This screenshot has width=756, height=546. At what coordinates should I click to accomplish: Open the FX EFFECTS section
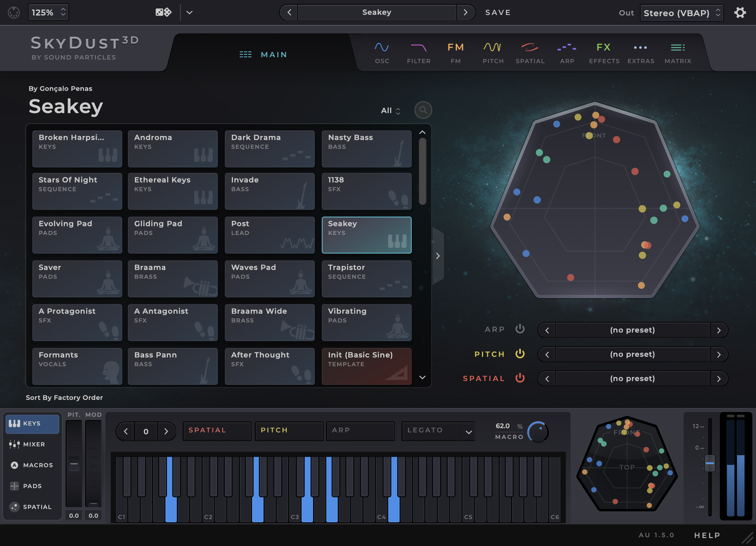click(x=604, y=52)
